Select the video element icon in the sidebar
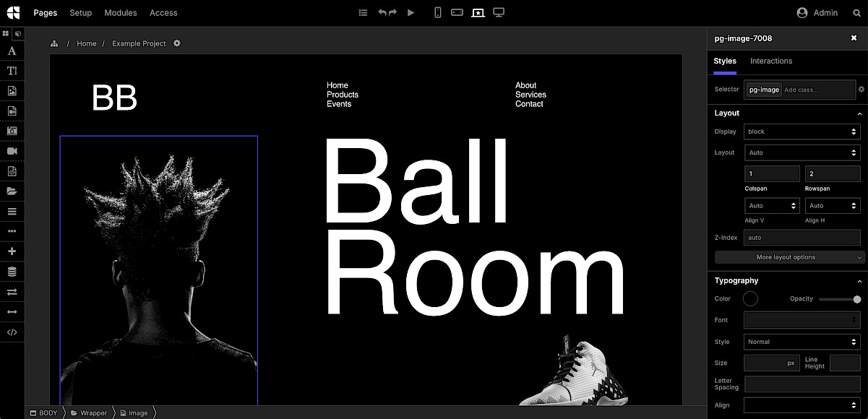Screen dimensions: 868x419 (12, 150)
